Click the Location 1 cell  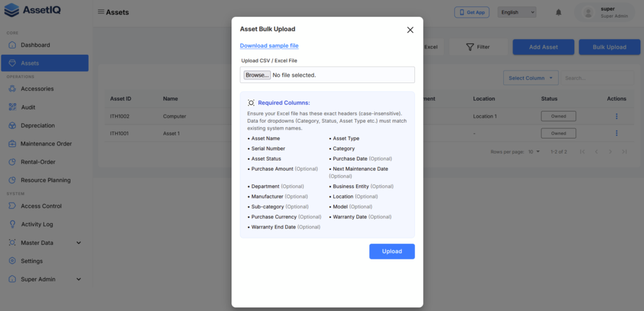(x=485, y=116)
